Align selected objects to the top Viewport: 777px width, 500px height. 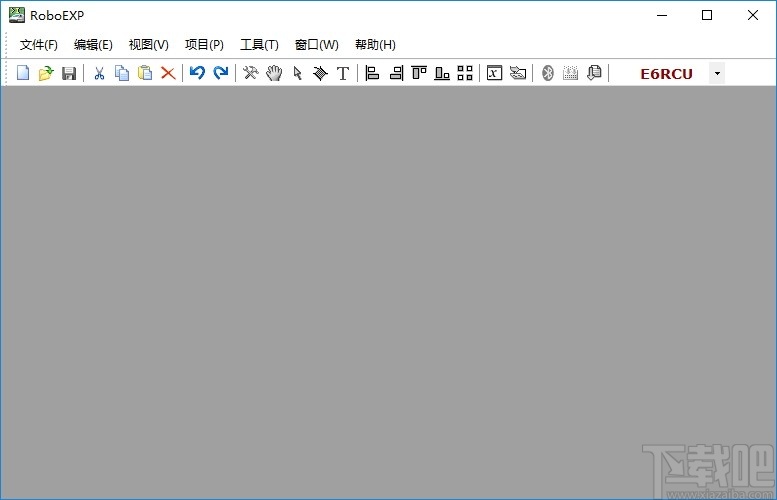(419, 73)
